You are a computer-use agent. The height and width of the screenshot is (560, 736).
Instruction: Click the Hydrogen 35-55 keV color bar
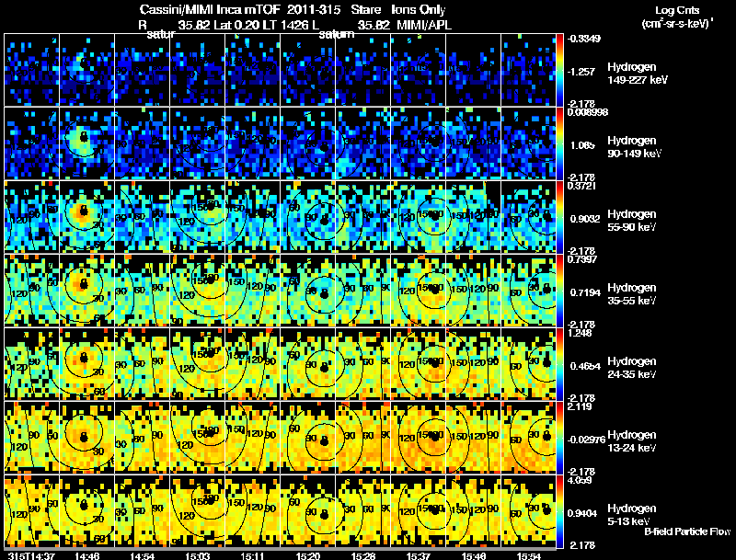[x=560, y=291]
